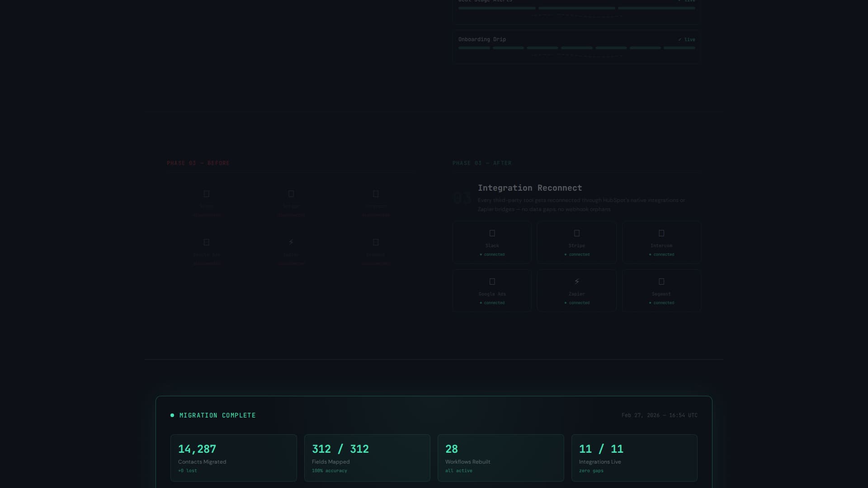The height and width of the screenshot is (488, 868).
Task: Click the 'Stripe' card label
Action: pyautogui.click(x=577, y=246)
